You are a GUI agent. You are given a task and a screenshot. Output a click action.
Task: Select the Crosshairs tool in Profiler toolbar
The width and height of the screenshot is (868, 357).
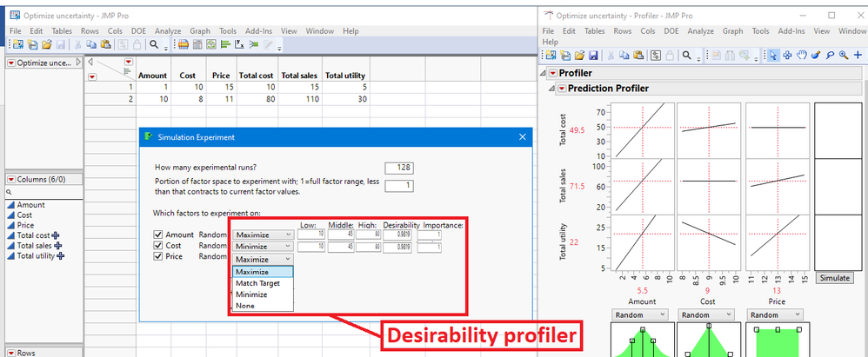(787, 56)
